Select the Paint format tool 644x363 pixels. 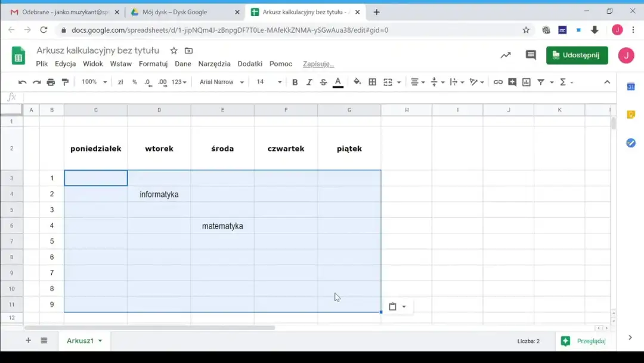click(x=66, y=82)
